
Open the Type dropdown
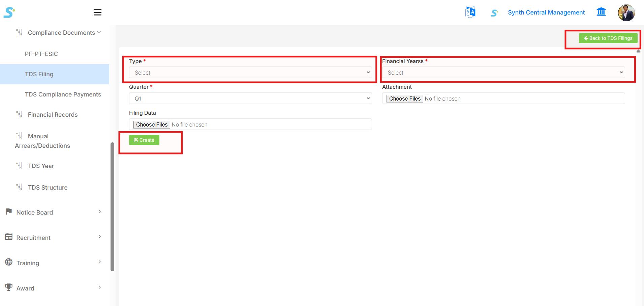(x=251, y=72)
